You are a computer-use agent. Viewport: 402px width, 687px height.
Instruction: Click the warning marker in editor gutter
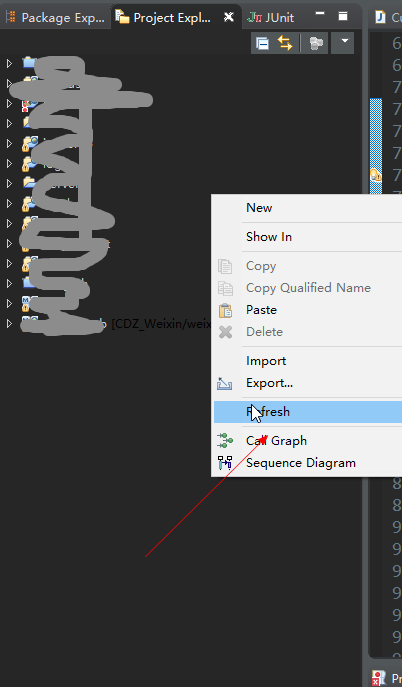[375, 176]
